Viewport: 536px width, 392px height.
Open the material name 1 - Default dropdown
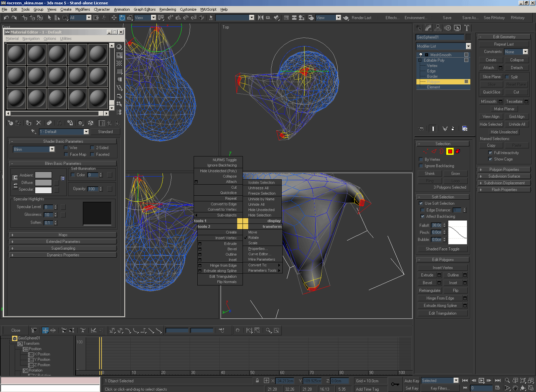86,132
